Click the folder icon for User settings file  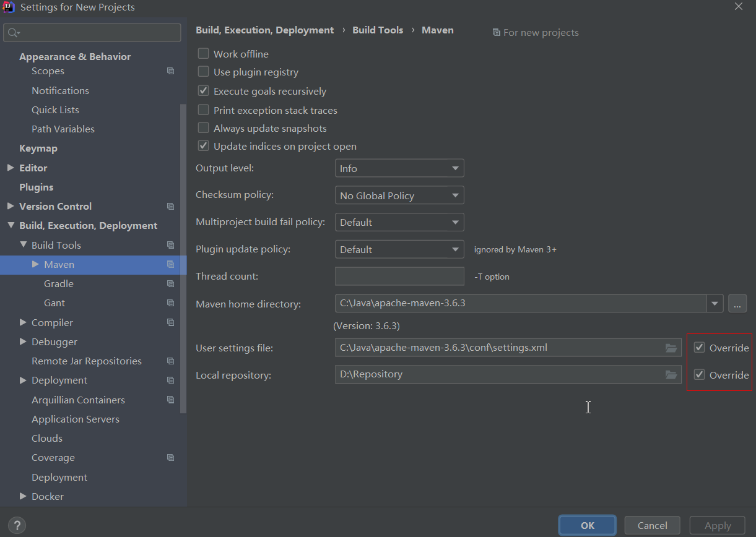pos(671,348)
